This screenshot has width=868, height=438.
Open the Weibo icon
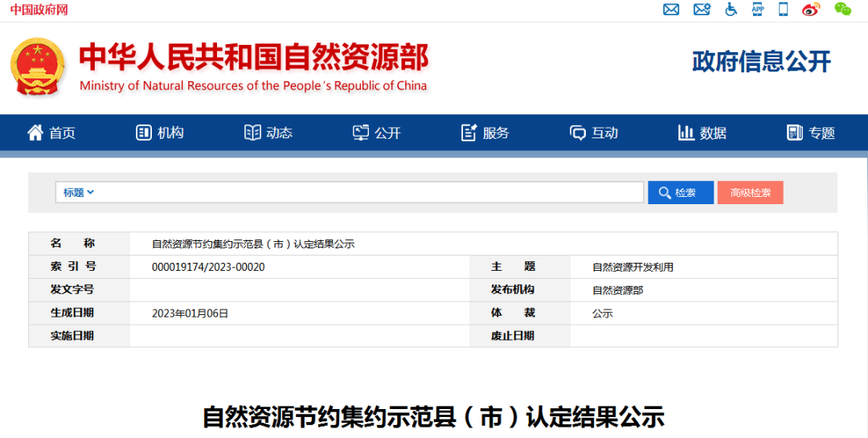811,10
